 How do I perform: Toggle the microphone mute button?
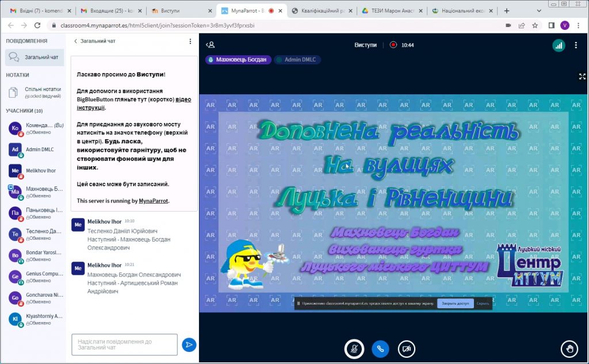[x=354, y=348]
